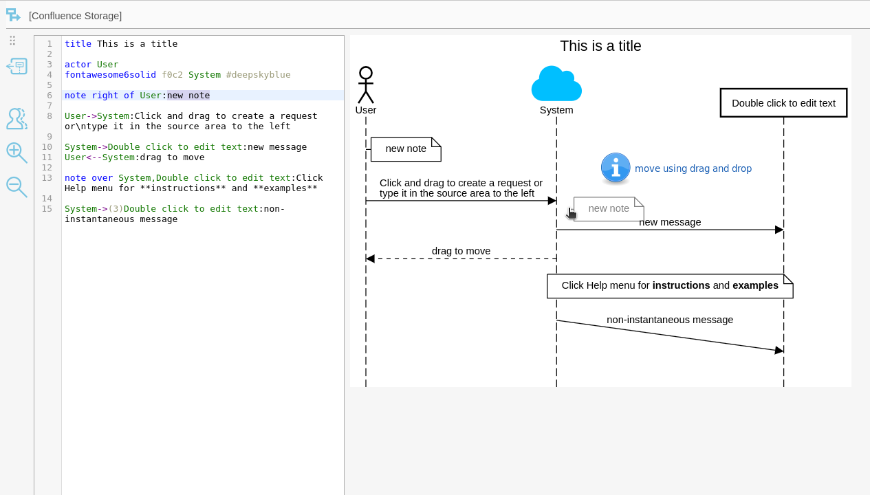This screenshot has height=495, width=870.
Task: Click the '[Confluence Storage]' label
Action: click(75, 16)
